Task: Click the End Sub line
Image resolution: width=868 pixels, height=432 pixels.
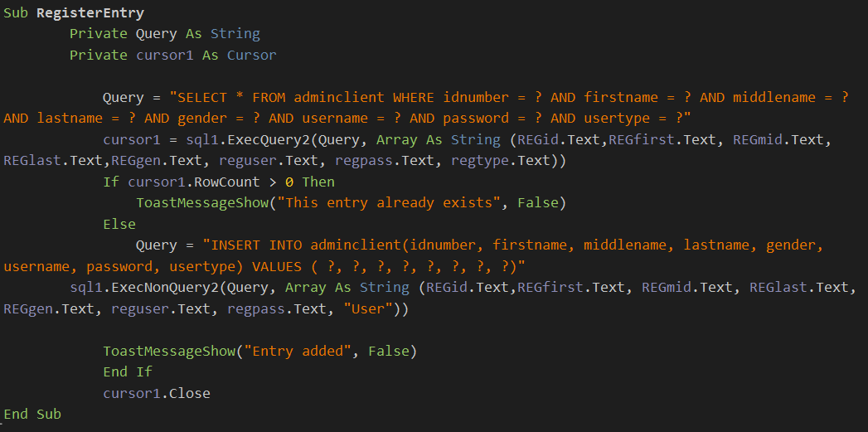Action: click(32, 414)
